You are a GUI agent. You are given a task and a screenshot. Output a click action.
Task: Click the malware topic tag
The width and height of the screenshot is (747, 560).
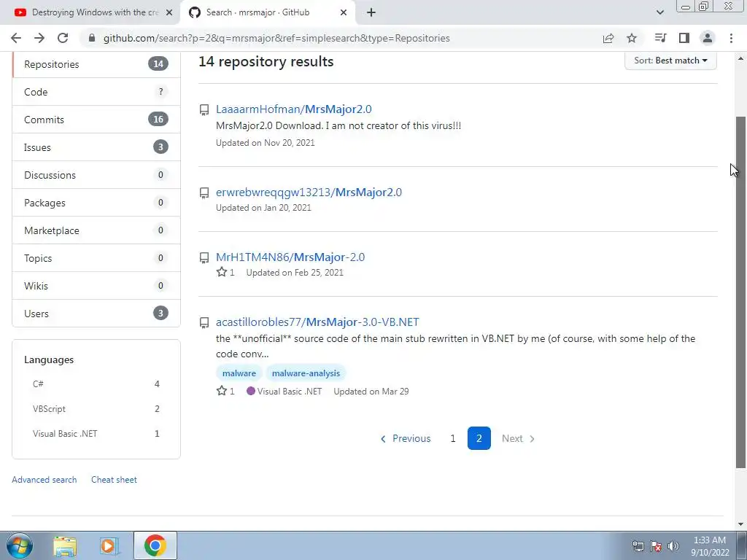[x=239, y=373]
